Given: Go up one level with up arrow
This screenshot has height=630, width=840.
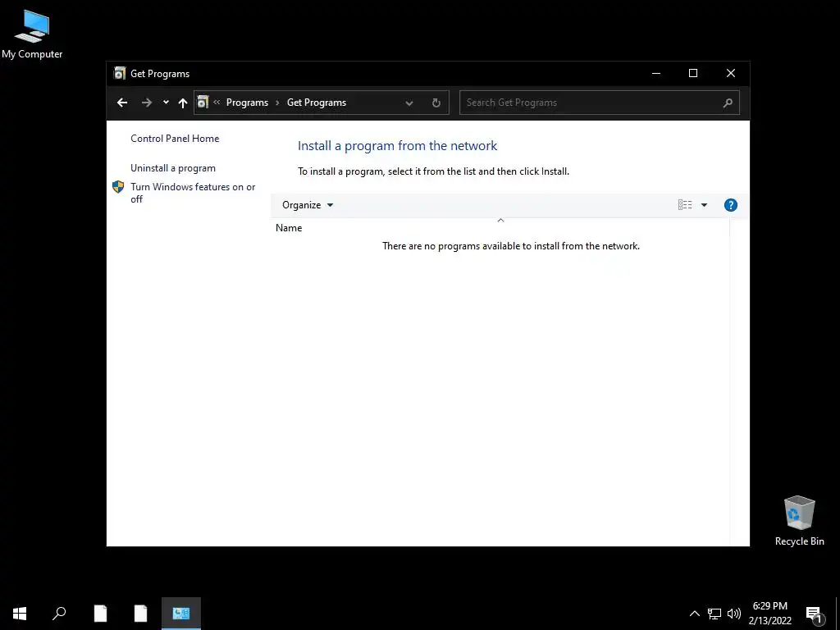Looking at the screenshot, I should click(x=183, y=103).
